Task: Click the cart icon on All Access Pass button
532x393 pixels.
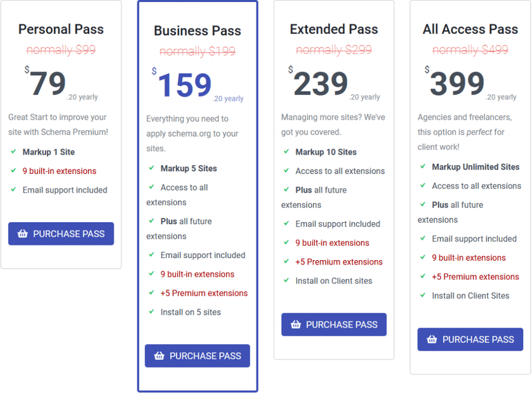Action: click(x=434, y=339)
